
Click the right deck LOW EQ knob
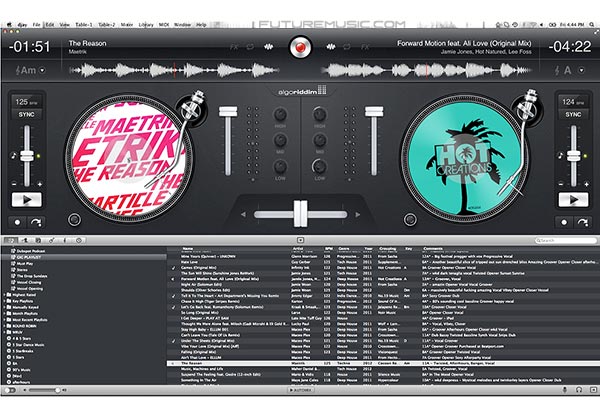[x=320, y=167]
